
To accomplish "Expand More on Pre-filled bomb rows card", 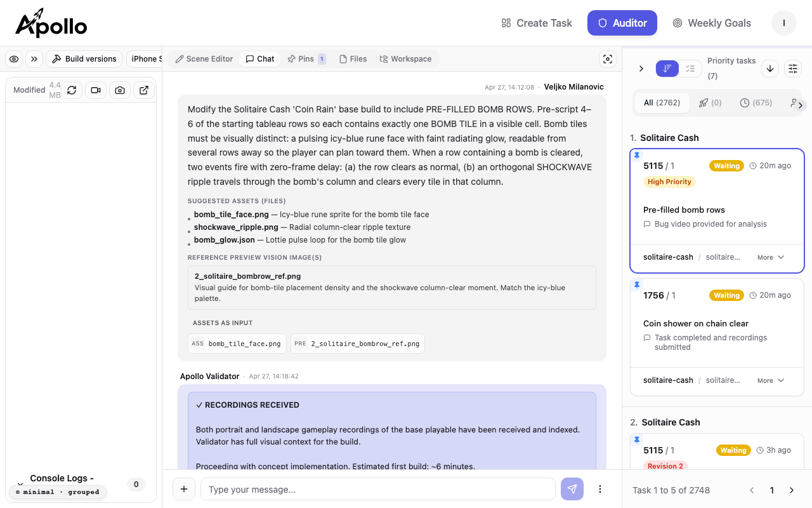I will pyautogui.click(x=771, y=257).
